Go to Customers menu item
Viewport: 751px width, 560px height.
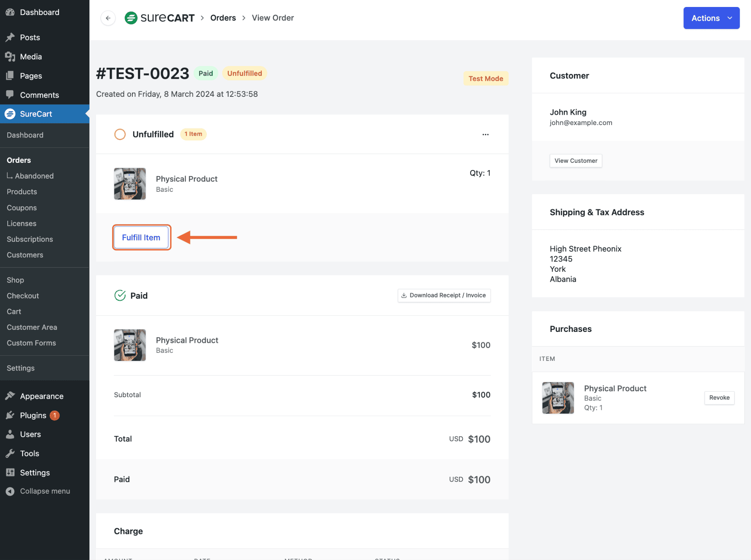25,255
